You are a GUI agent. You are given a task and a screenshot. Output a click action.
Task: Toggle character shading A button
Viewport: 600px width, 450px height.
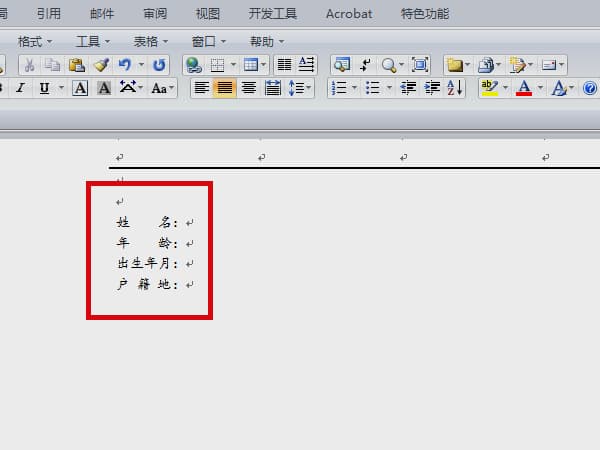104,88
